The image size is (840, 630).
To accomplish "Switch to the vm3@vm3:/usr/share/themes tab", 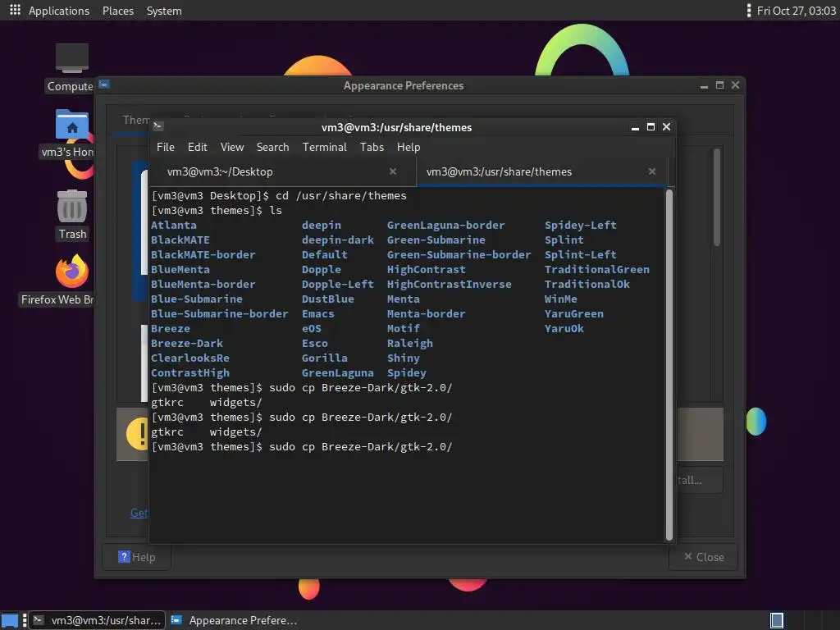I will 542,171.
